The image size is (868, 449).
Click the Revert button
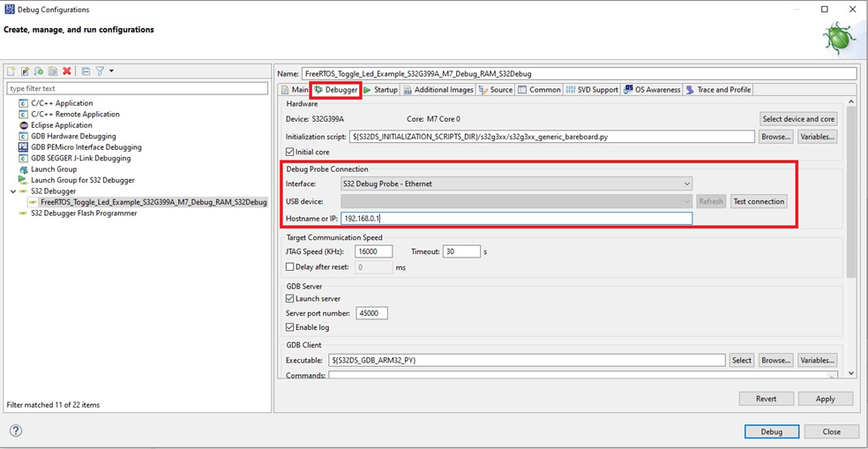pos(767,399)
